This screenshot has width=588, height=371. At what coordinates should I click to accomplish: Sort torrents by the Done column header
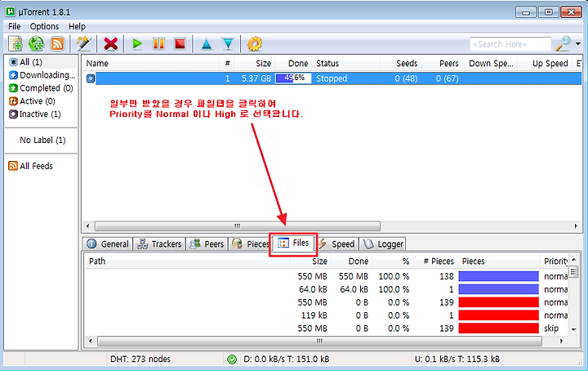point(293,64)
